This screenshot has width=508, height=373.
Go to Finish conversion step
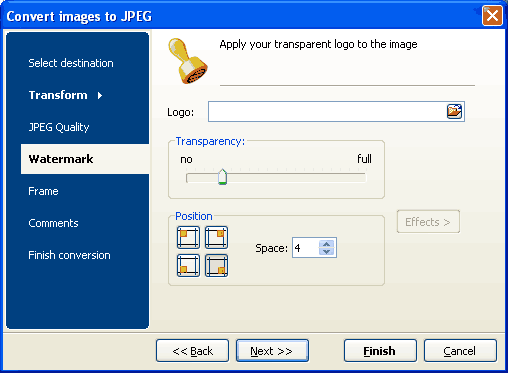click(69, 255)
